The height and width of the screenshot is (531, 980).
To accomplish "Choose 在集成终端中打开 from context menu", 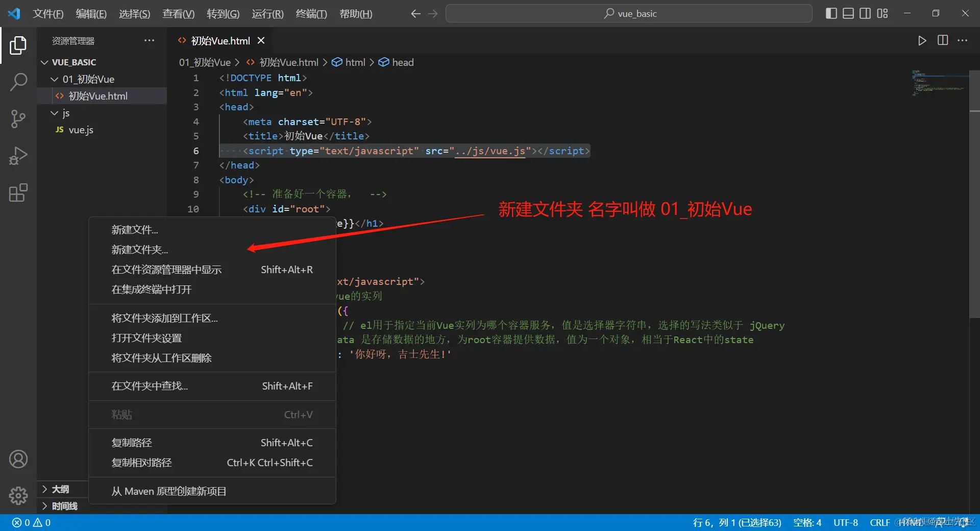I will click(212, 289).
